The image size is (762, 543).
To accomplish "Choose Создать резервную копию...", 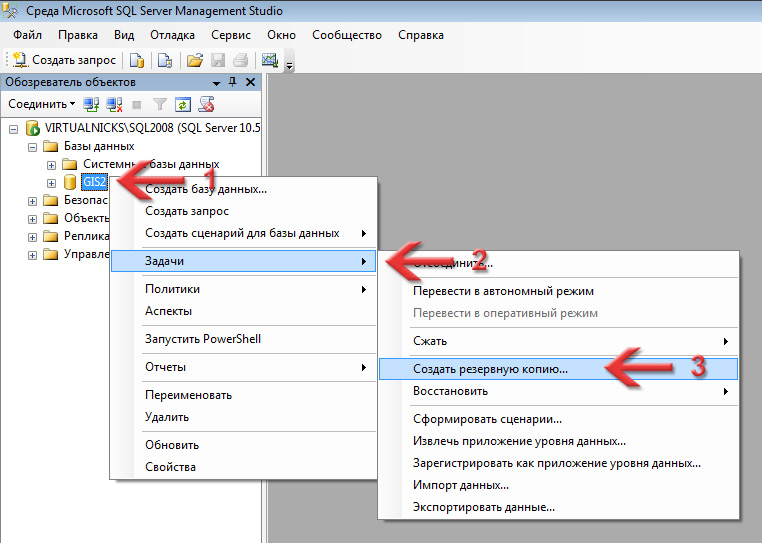I will [x=559, y=369].
